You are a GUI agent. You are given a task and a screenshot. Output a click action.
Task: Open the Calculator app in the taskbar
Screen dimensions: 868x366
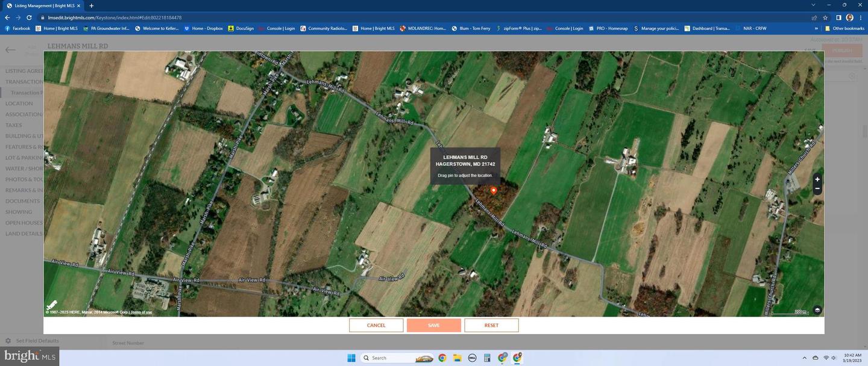point(487,358)
